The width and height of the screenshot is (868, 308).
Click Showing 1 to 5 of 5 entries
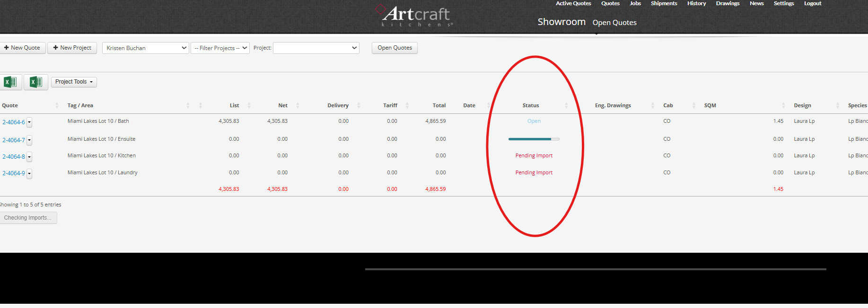point(30,205)
